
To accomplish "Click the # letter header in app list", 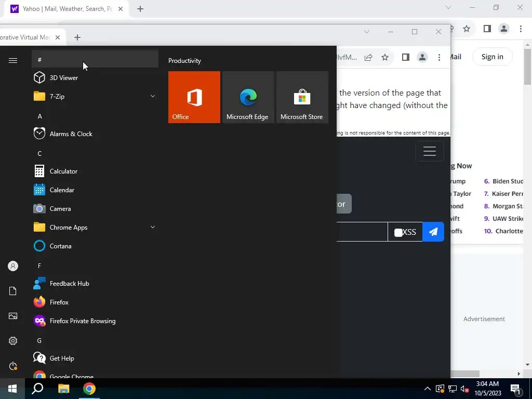I will tap(95, 60).
